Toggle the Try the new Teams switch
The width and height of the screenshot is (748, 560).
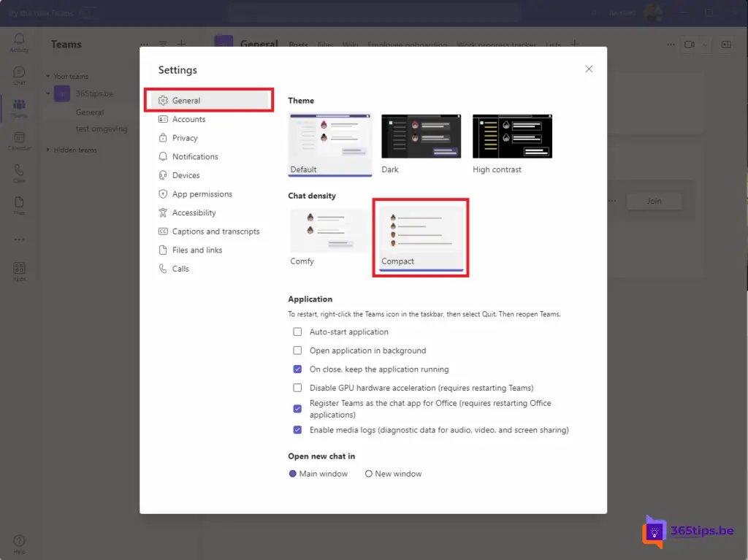click(88, 13)
